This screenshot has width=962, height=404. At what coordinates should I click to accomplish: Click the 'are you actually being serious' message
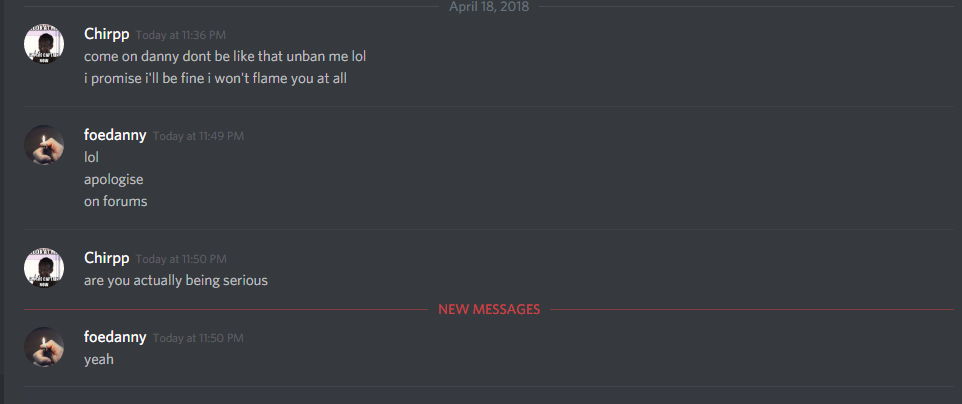(x=176, y=281)
